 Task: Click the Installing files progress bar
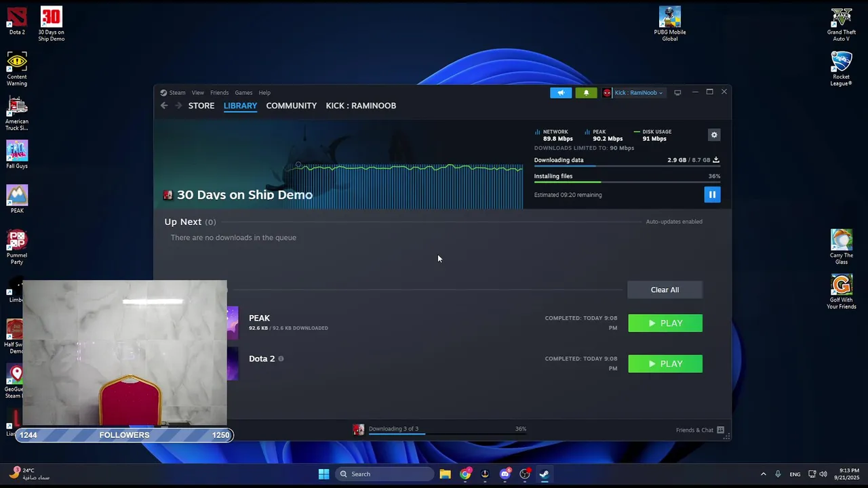click(627, 182)
